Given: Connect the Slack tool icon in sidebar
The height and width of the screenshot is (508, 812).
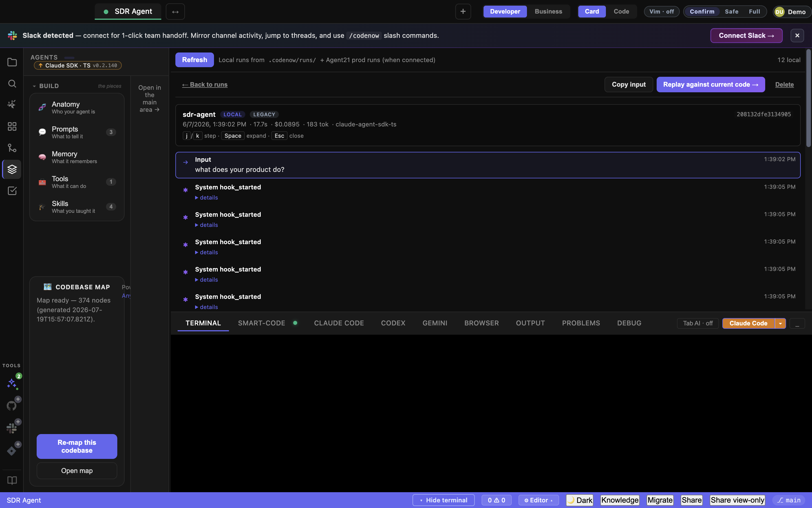Looking at the screenshot, I should click(x=12, y=428).
